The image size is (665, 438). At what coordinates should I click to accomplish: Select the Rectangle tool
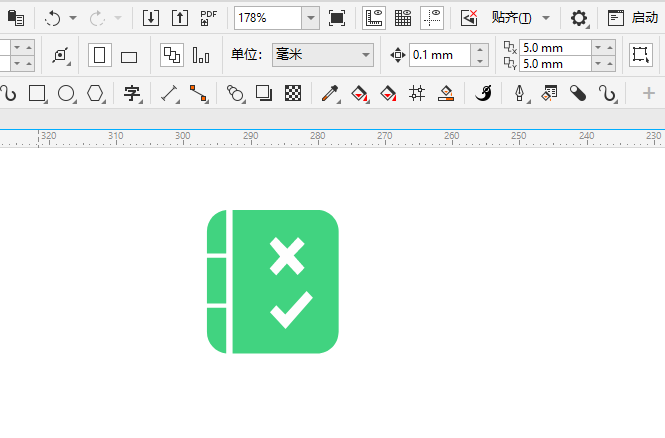pos(37,93)
